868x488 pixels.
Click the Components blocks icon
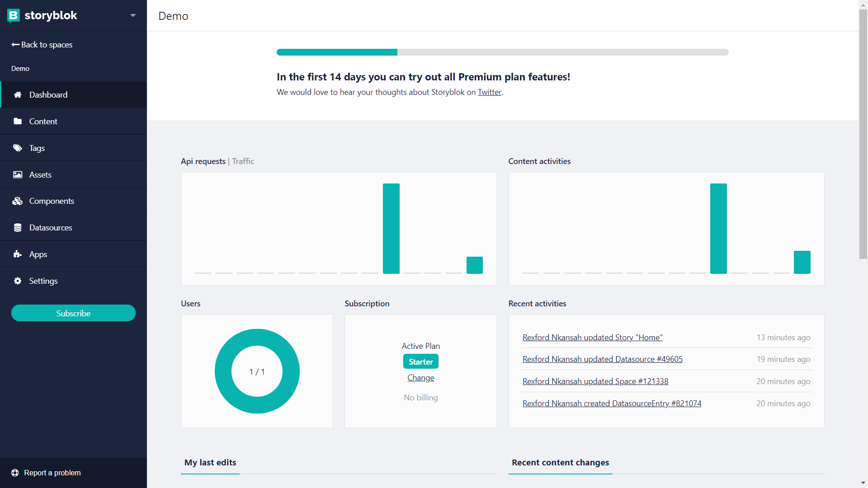coord(18,201)
